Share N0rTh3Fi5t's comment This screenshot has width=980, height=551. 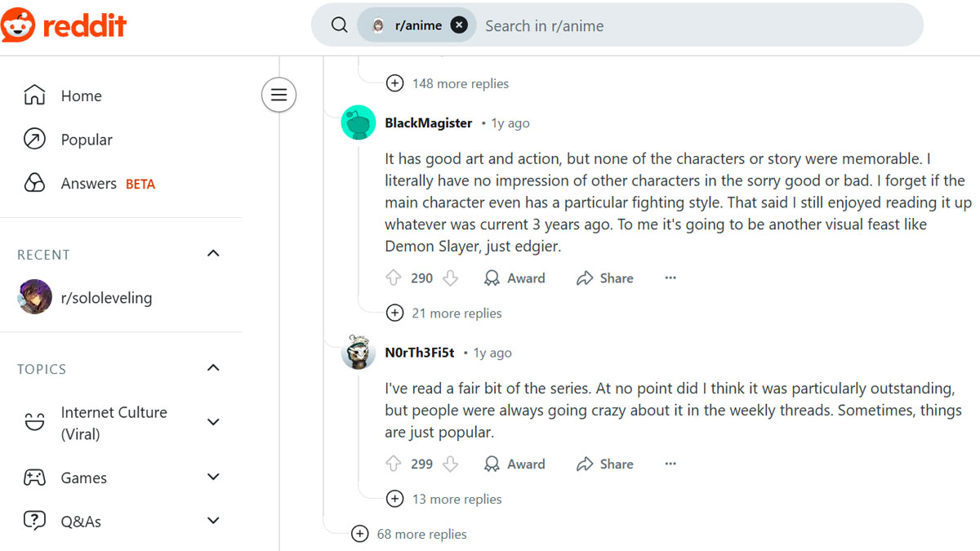[604, 464]
